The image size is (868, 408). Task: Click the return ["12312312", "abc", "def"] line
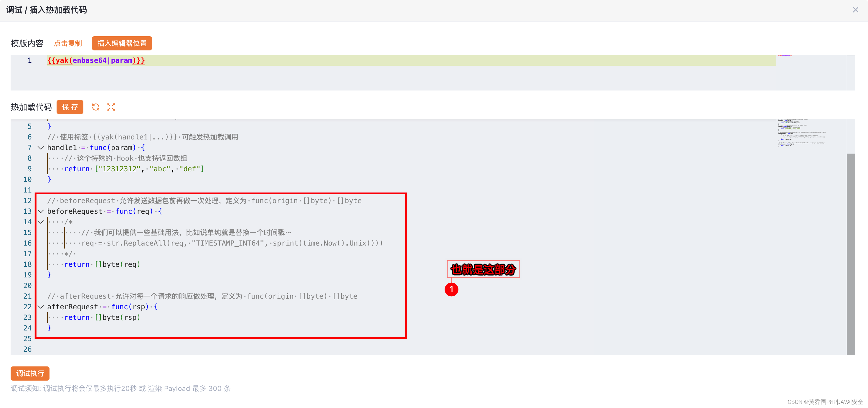(x=134, y=169)
